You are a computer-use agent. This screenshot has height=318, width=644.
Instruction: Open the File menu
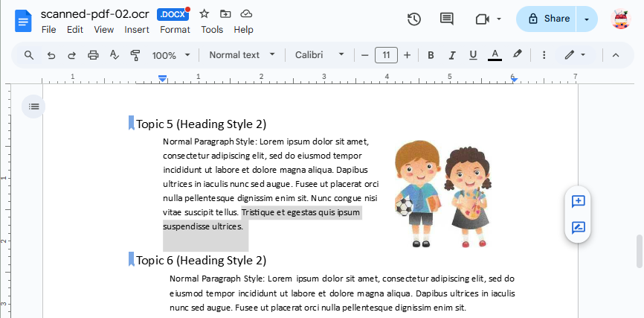tap(49, 30)
